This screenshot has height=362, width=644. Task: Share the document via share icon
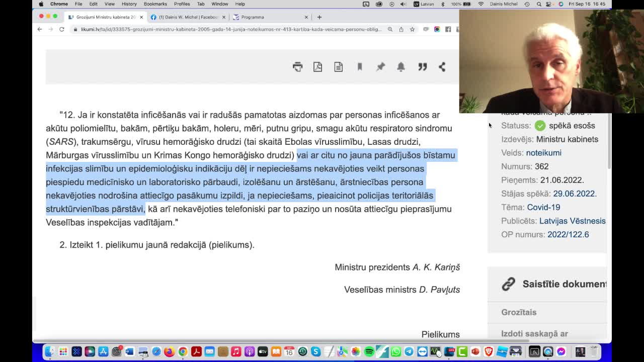tap(442, 67)
